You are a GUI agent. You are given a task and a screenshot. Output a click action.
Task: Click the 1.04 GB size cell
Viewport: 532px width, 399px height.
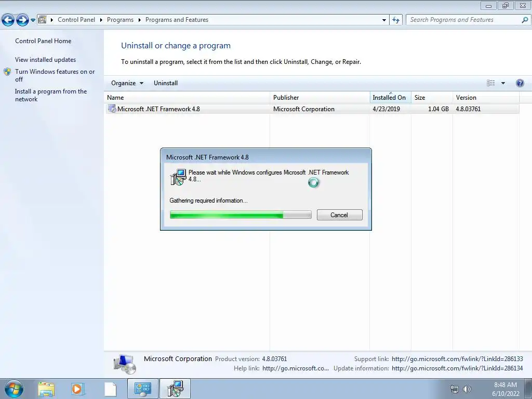438,109
